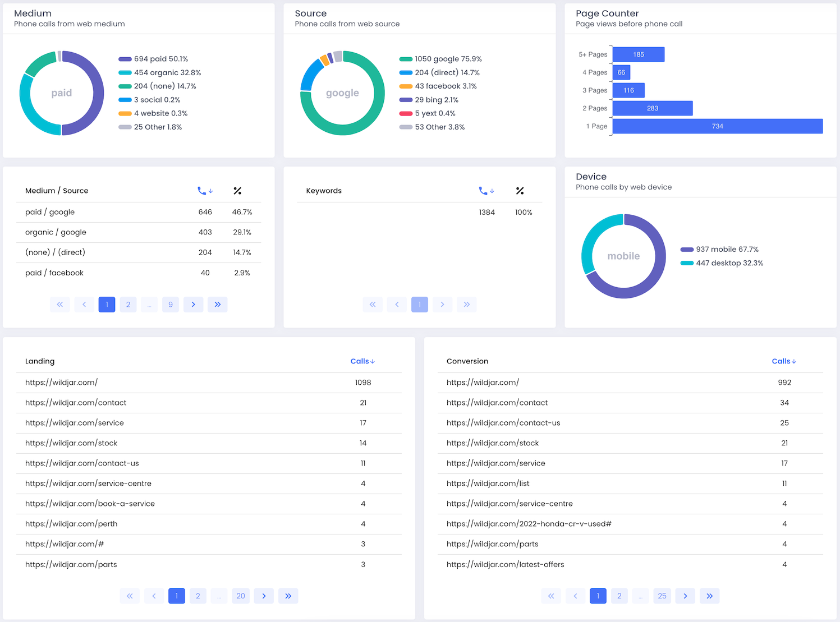Viewport: 840px width, 622px height.
Task: Click the '454 organic 32.8%' legend entry
Action: pos(160,72)
